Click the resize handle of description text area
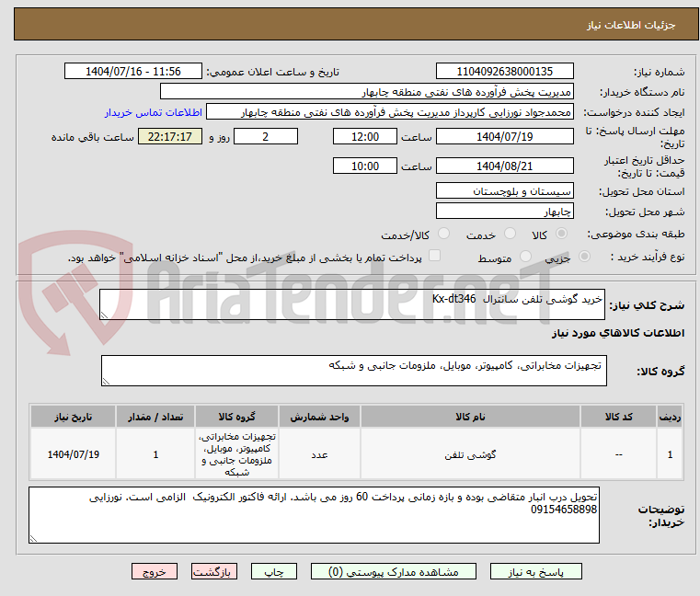Screen dimensions: 700x596 tap(104, 315)
